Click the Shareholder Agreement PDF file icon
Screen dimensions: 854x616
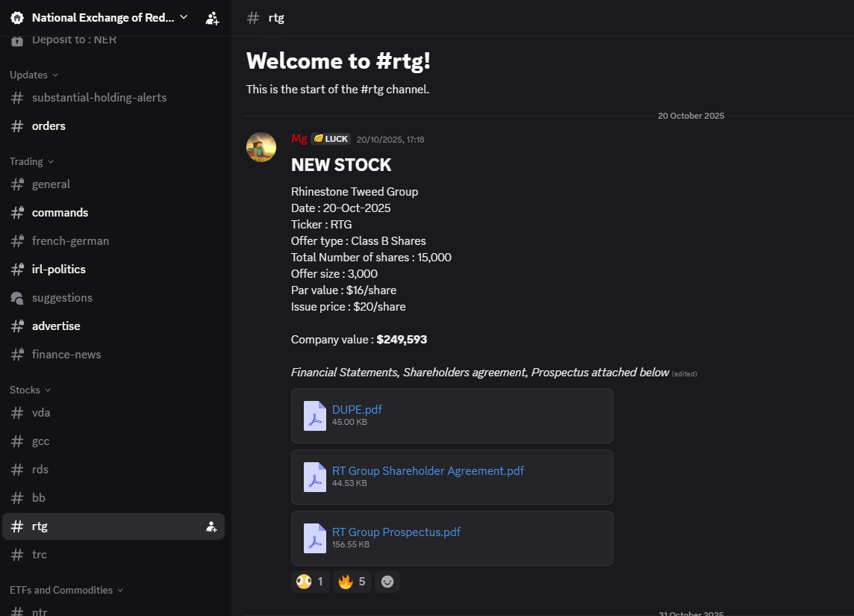click(x=314, y=477)
